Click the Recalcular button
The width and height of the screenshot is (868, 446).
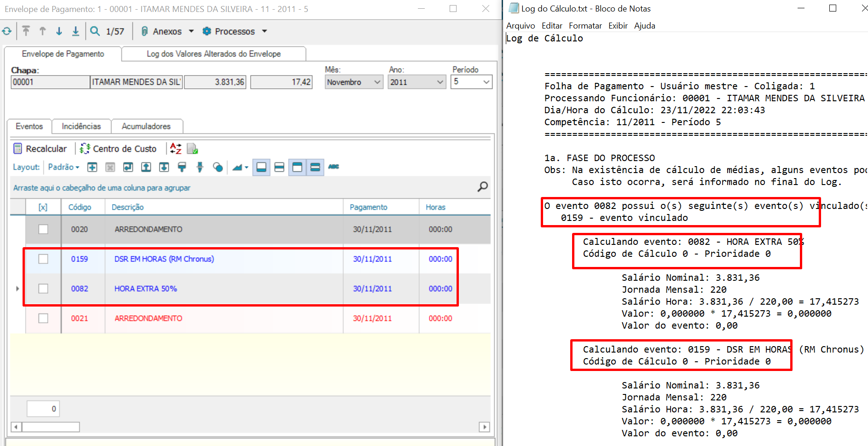click(40, 149)
